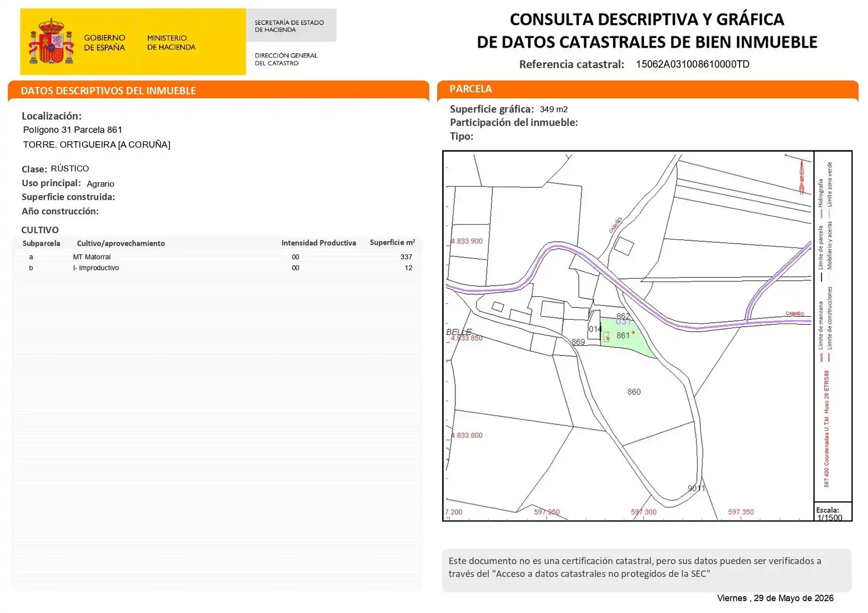Click the "Límite de parcela" legend entry

click(820, 253)
